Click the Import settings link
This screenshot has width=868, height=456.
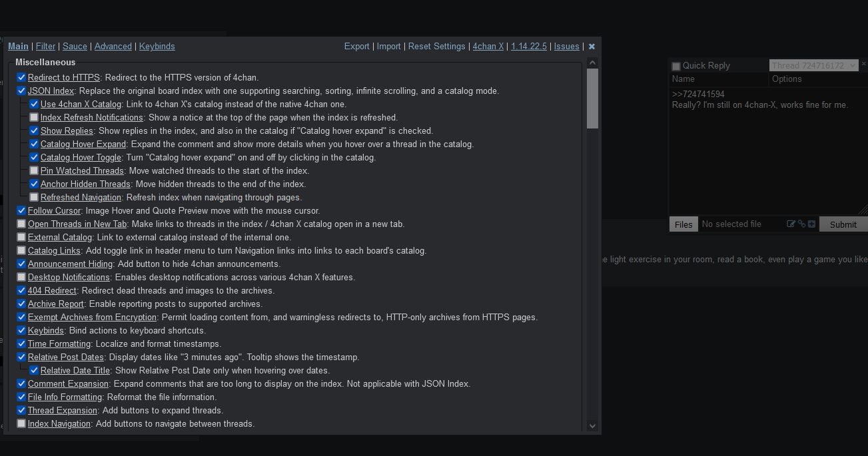click(388, 47)
